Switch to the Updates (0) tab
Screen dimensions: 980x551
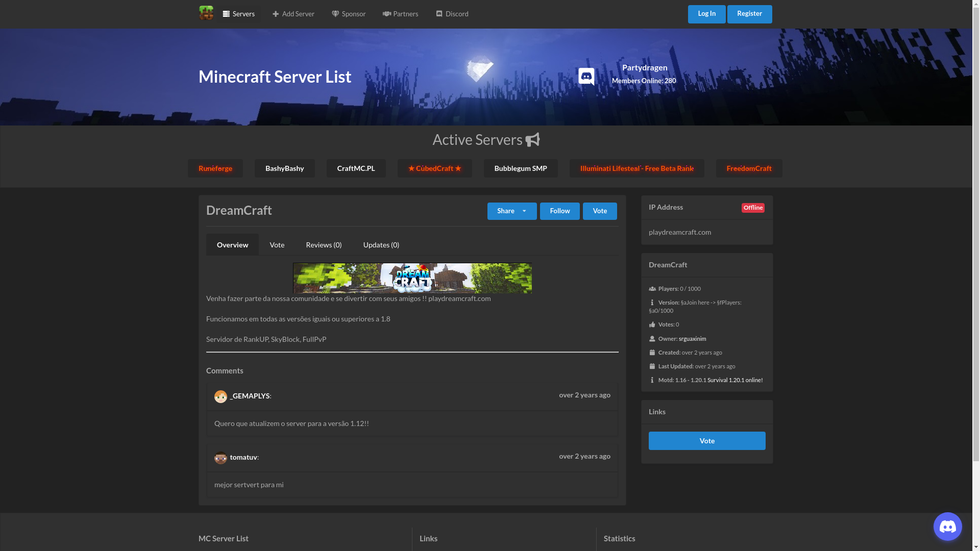(x=381, y=245)
